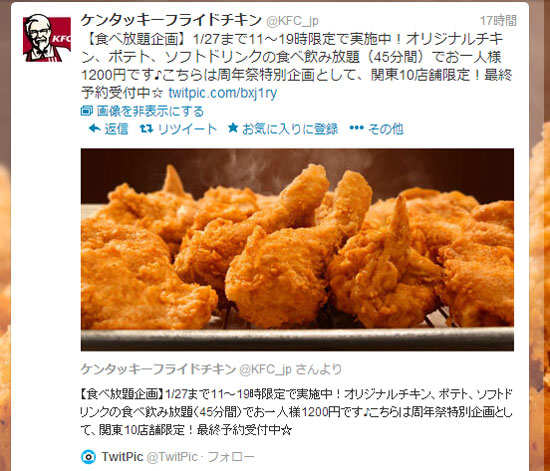Toggle お気に入りに登録 favorite

pos(290,129)
